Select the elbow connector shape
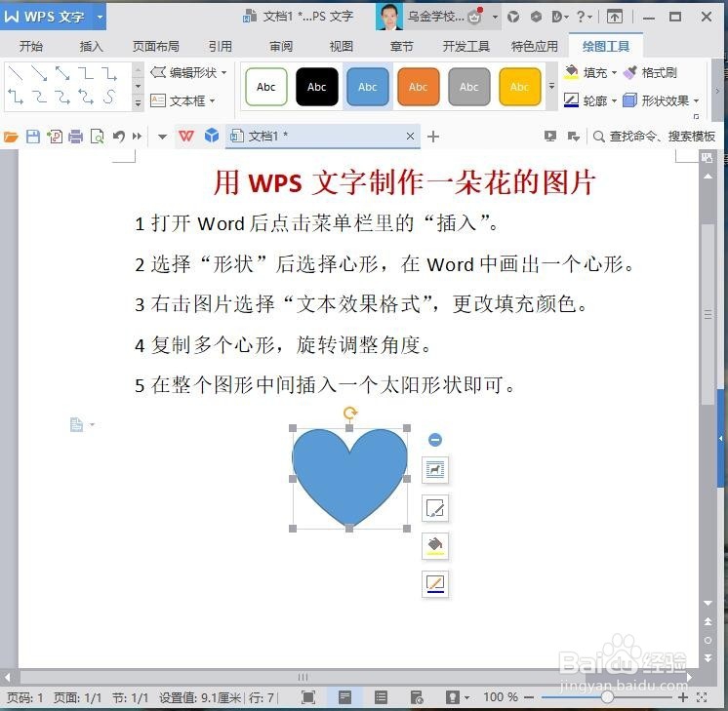728x711 pixels. pyautogui.click(x=86, y=73)
